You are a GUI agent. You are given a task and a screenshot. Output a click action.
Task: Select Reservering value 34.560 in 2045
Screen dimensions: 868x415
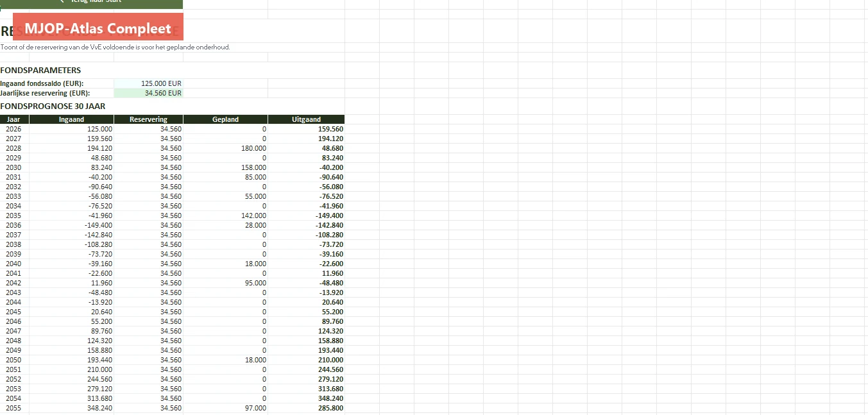(x=148, y=312)
